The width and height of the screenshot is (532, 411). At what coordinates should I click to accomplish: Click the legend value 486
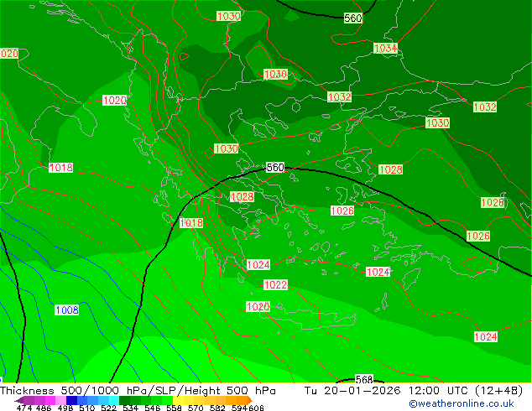[44, 408]
